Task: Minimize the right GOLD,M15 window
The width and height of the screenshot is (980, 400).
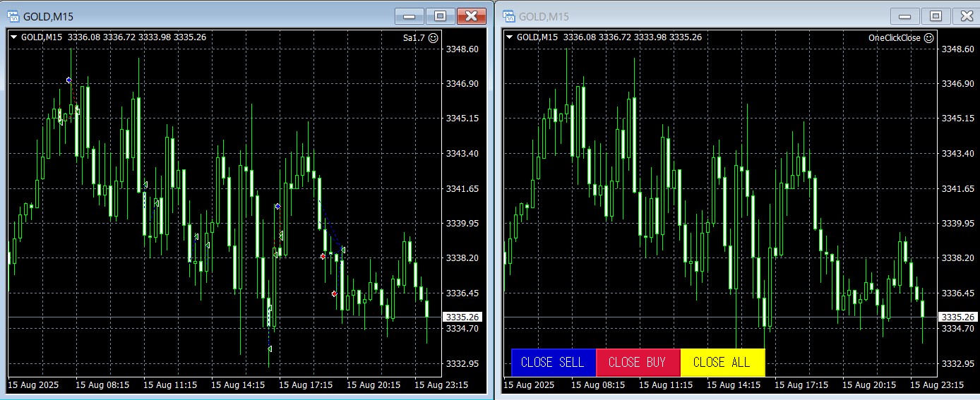Action: coord(905,16)
